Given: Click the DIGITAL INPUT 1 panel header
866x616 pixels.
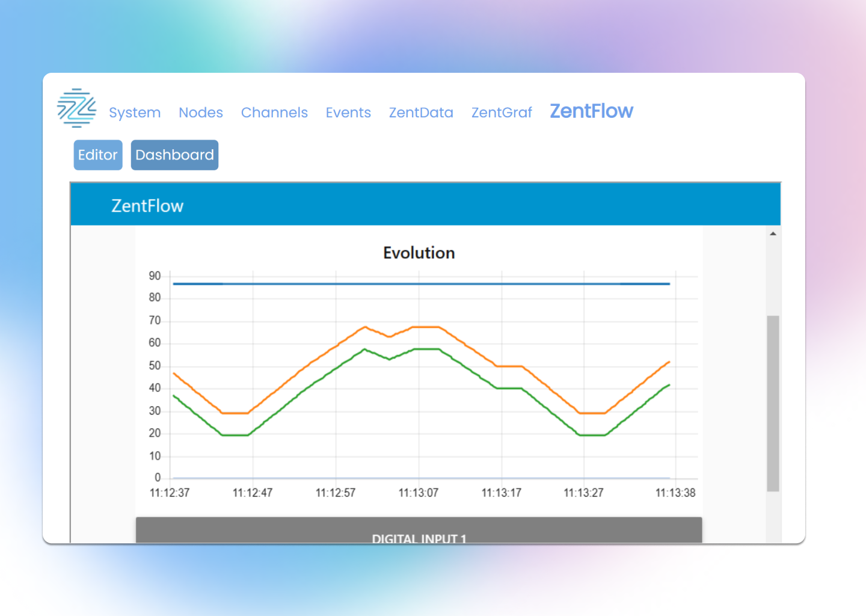Looking at the screenshot, I should click(419, 531).
